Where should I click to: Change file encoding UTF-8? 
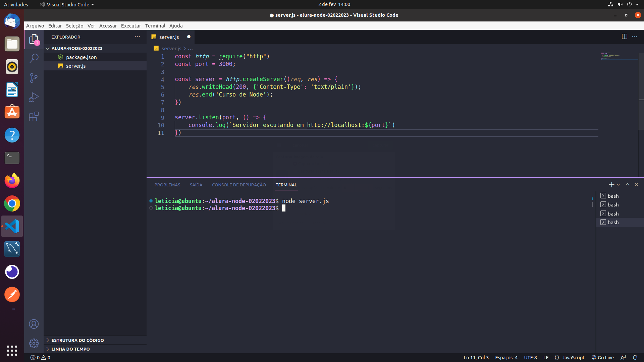pyautogui.click(x=530, y=358)
